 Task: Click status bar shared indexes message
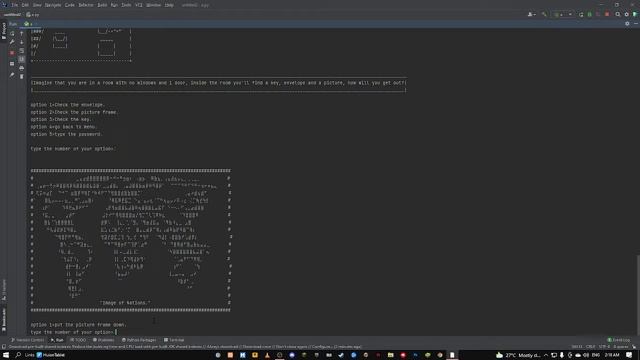185,347
